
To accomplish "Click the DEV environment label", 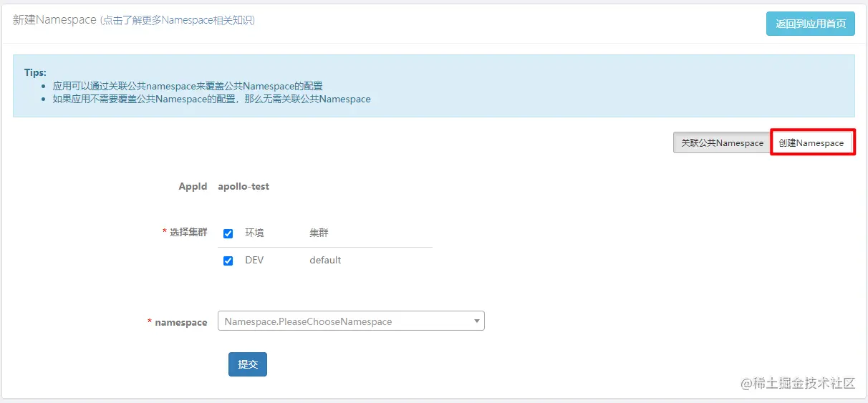I will point(254,260).
